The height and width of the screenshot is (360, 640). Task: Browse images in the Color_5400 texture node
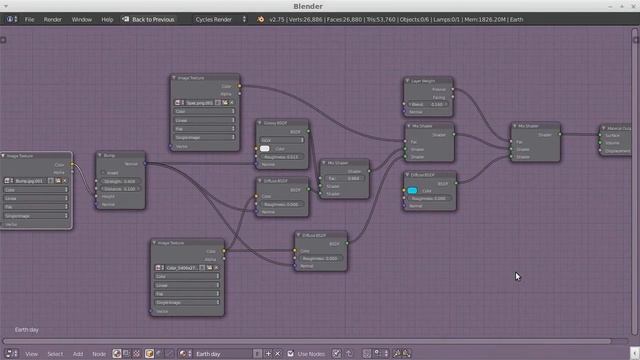(x=159, y=268)
